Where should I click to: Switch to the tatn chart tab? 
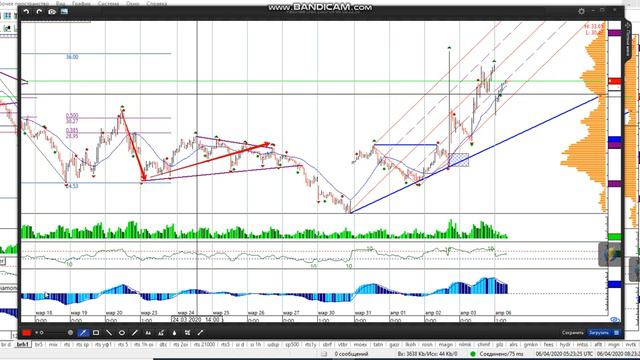click(378, 344)
